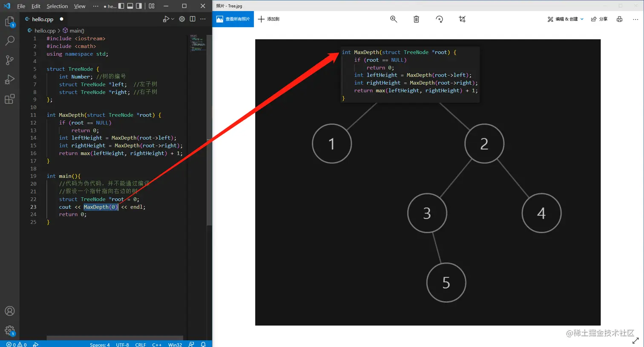Open the Search view in activity bar
This screenshot has height=347, width=644.
[10, 41]
